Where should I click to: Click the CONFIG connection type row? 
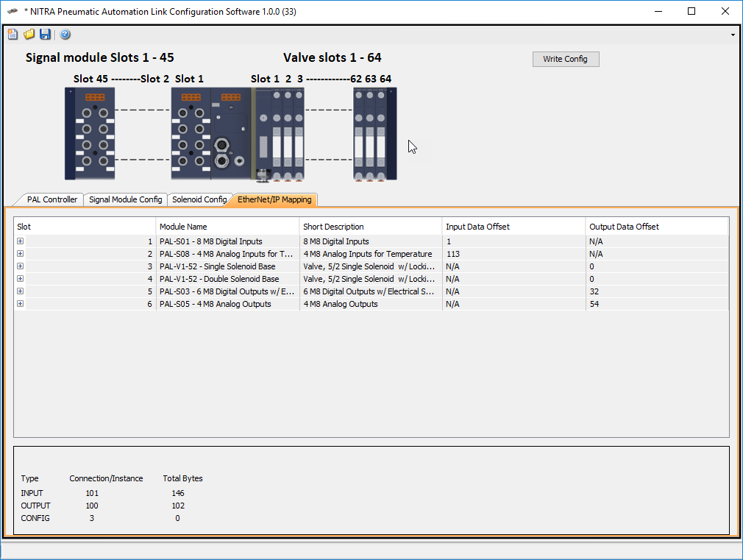35,518
